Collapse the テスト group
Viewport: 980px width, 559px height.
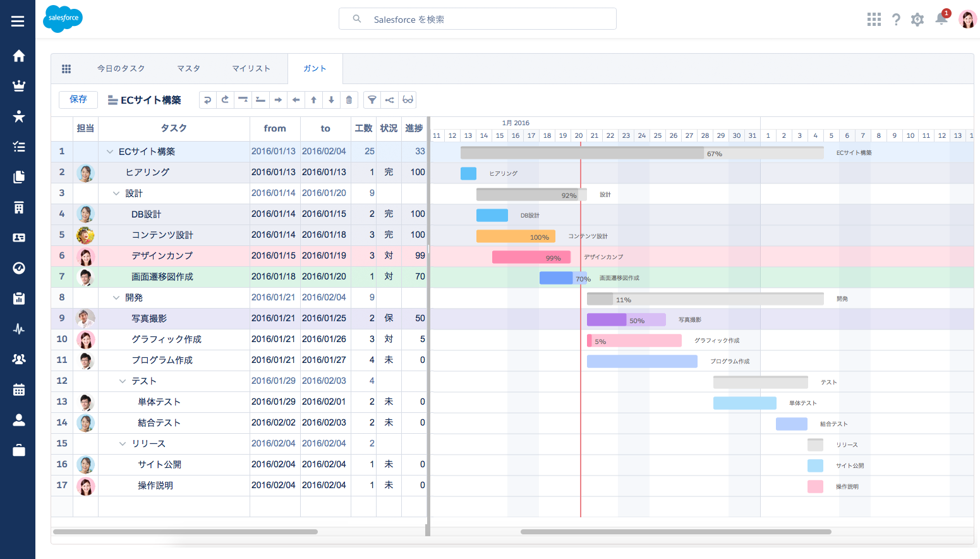[123, 381]
